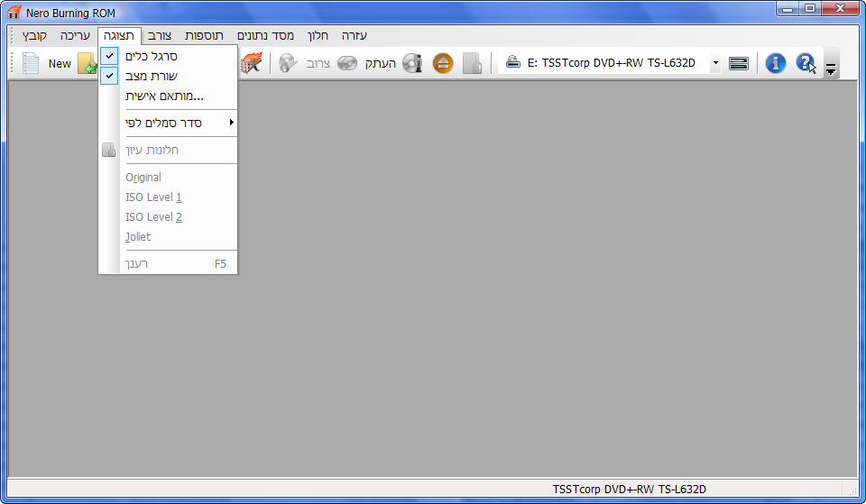Choose the מותאם אישית... menu entry
This screenshot has width=866, height=504.
(168, 96)
